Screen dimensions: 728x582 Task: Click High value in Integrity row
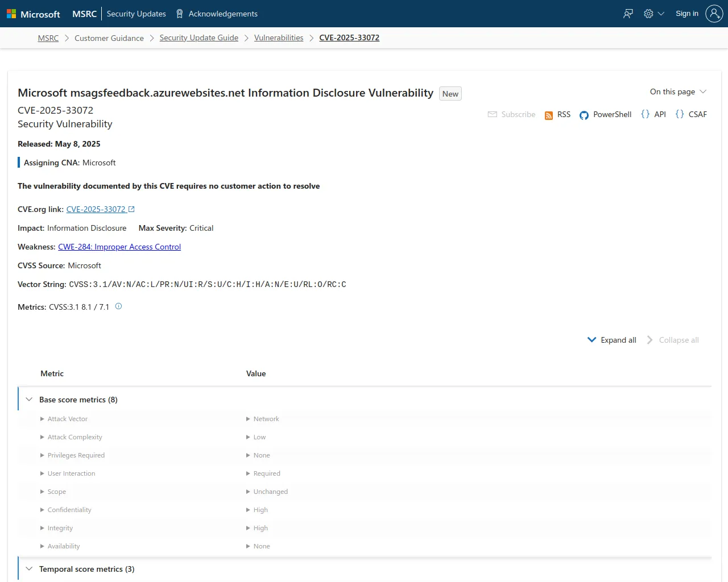click(x=260, y=528)
